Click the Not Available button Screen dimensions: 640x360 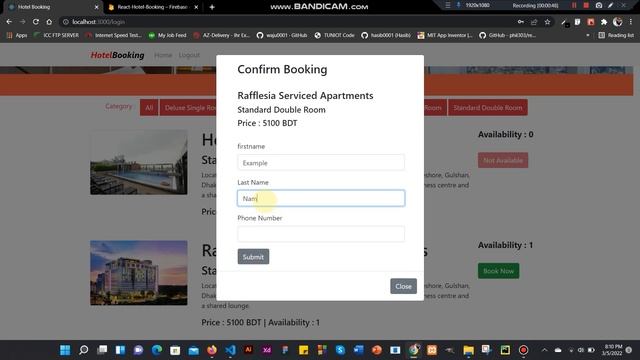point(503,160)
